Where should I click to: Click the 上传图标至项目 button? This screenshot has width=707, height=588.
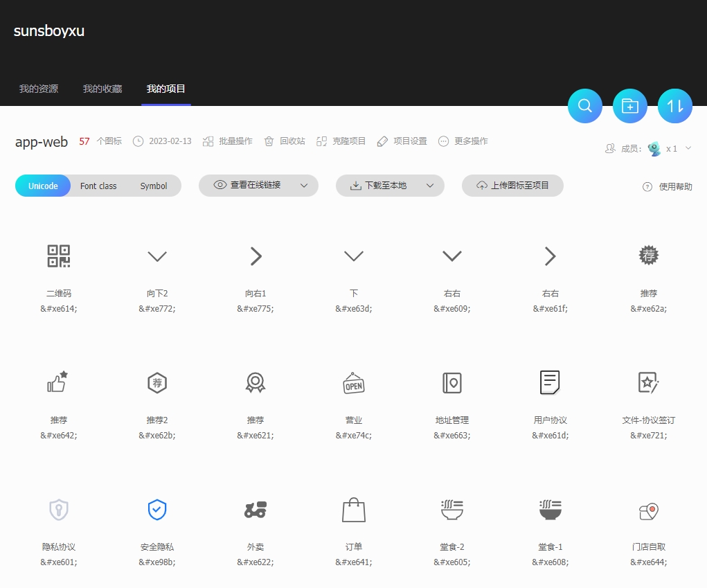(512, 186)
